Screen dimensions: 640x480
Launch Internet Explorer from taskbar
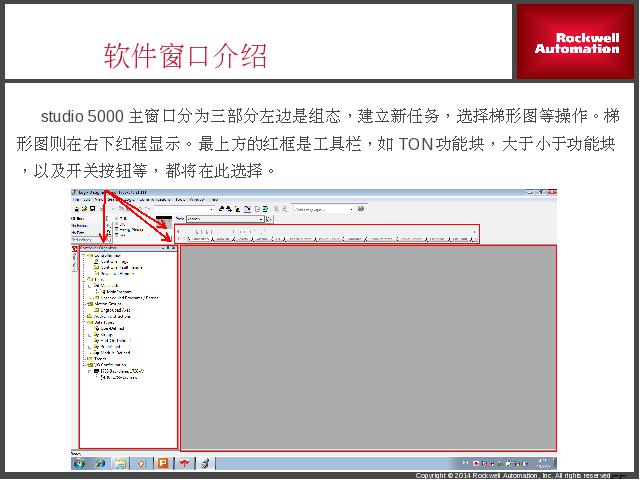tap(100, 463)
